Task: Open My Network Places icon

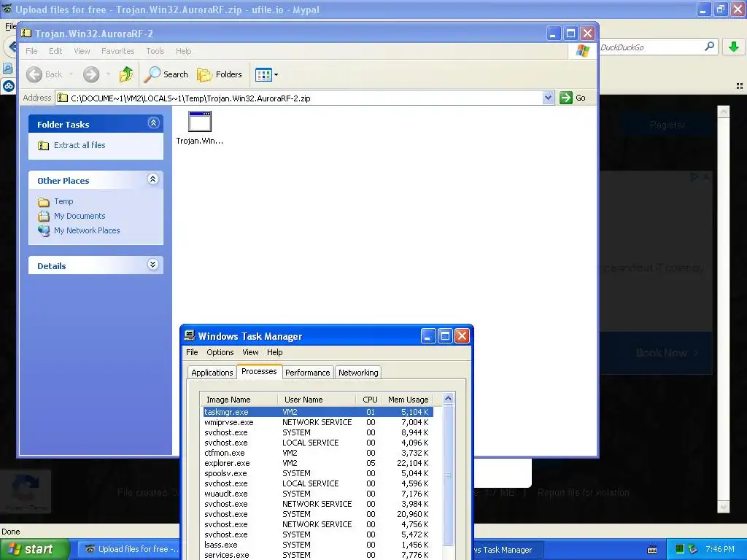Action: 43,231
